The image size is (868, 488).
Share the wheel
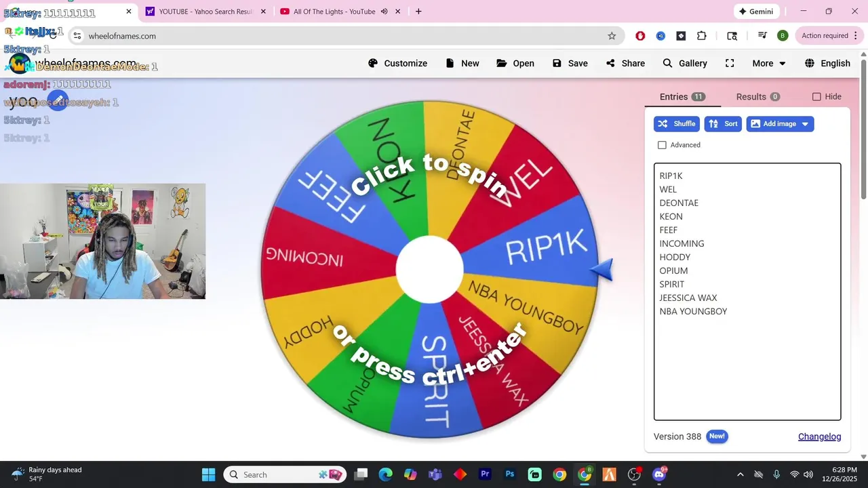tap(625, 63)
